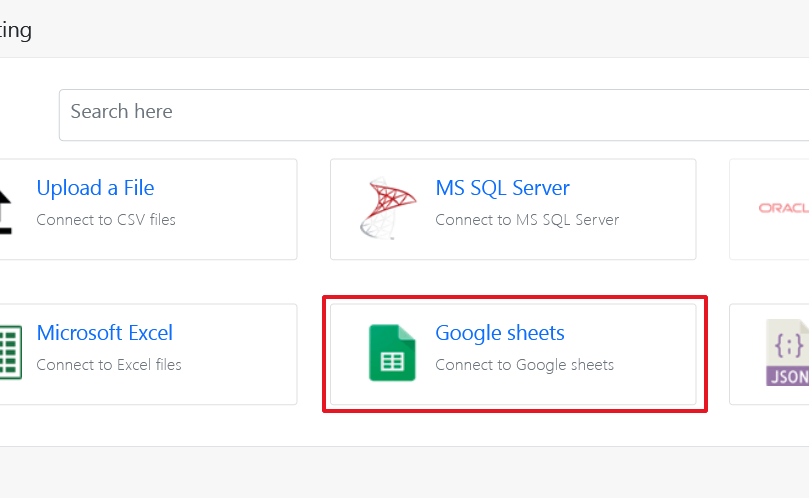
Task: Click the Oracle logo
Action: [783, 208]
